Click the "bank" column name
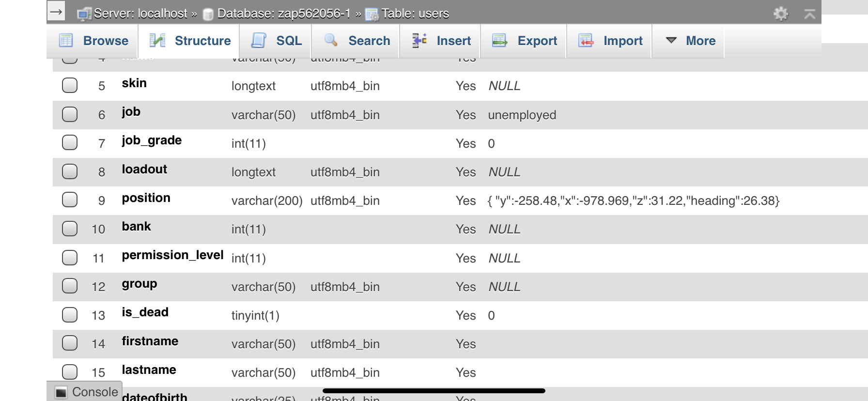 point(137,227)
